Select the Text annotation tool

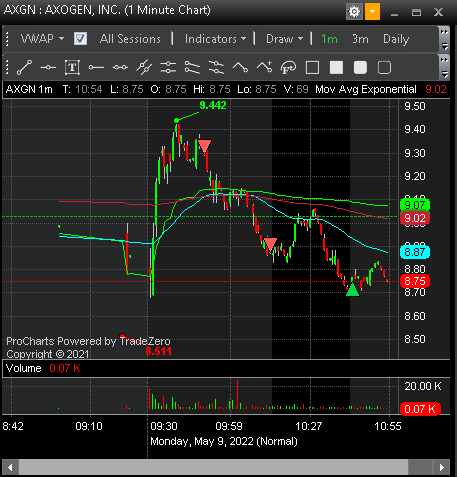[72, 68]
